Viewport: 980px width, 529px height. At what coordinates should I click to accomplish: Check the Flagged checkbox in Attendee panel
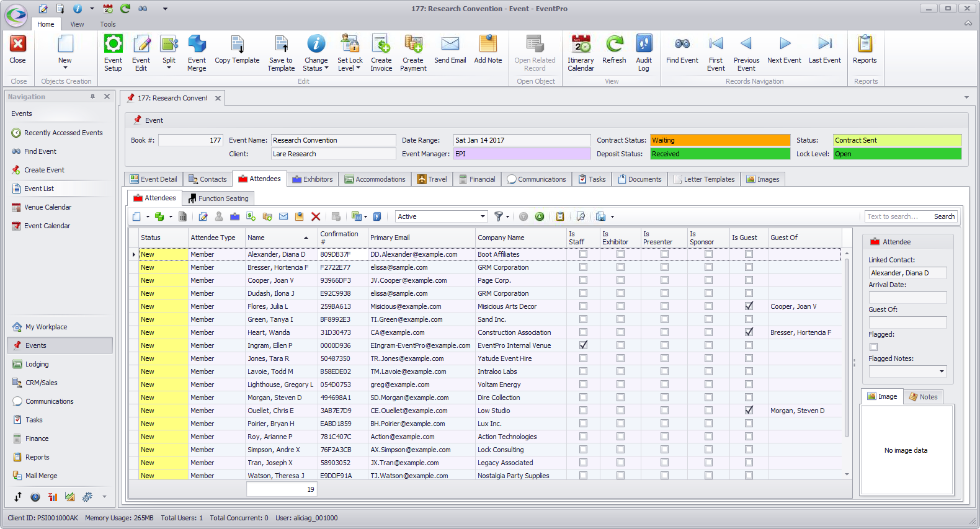pos(873,347)
